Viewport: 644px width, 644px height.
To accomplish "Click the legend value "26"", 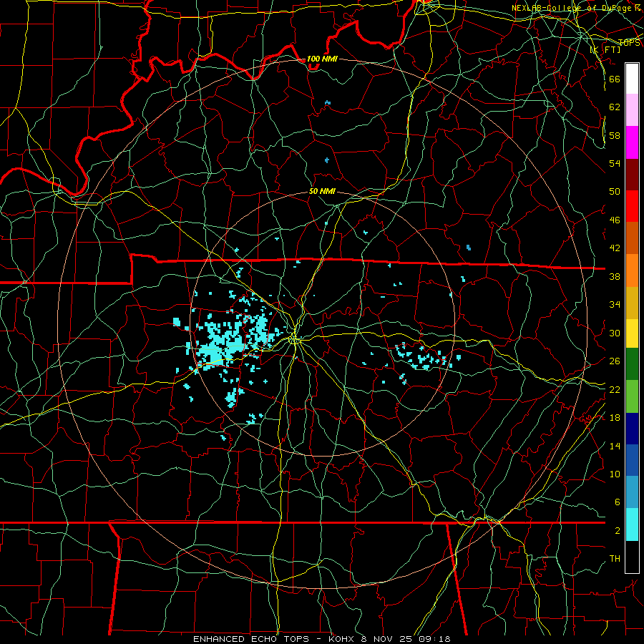I will point(615,361).
